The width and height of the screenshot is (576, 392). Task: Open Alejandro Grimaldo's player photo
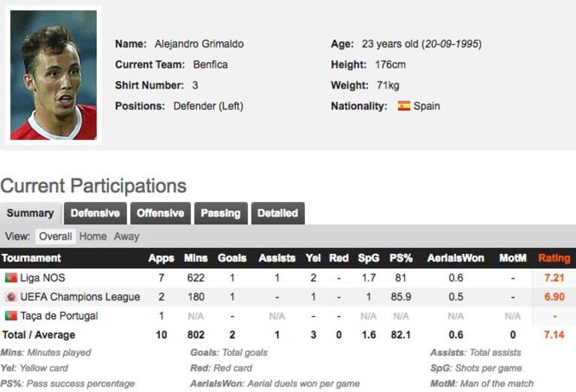pos(53,75)
